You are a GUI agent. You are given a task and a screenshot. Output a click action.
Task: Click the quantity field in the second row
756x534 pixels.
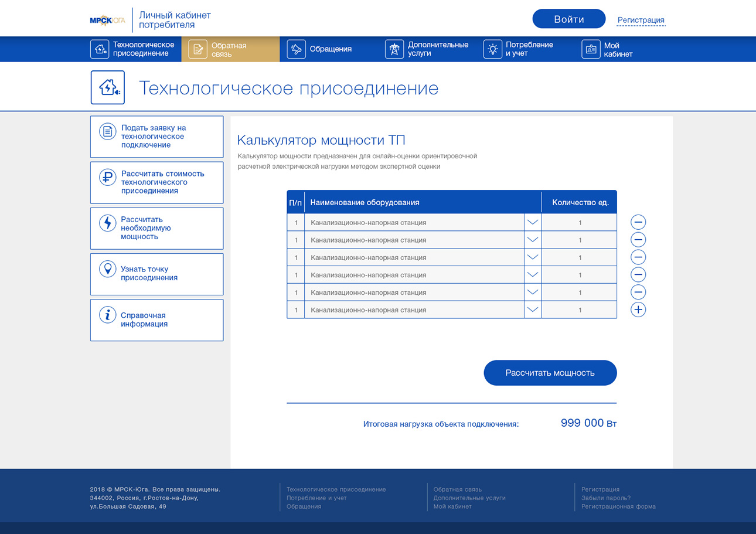[579, 240]
